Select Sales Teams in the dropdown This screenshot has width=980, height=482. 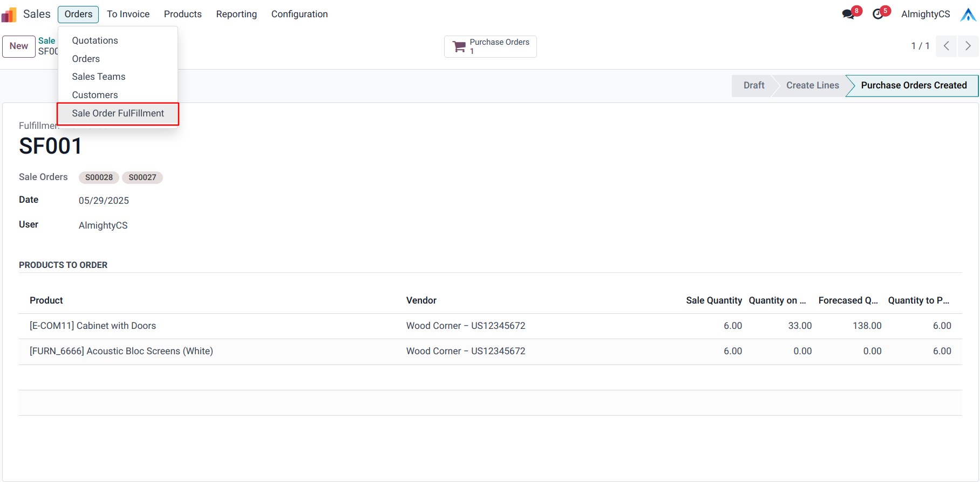point(99,77)
